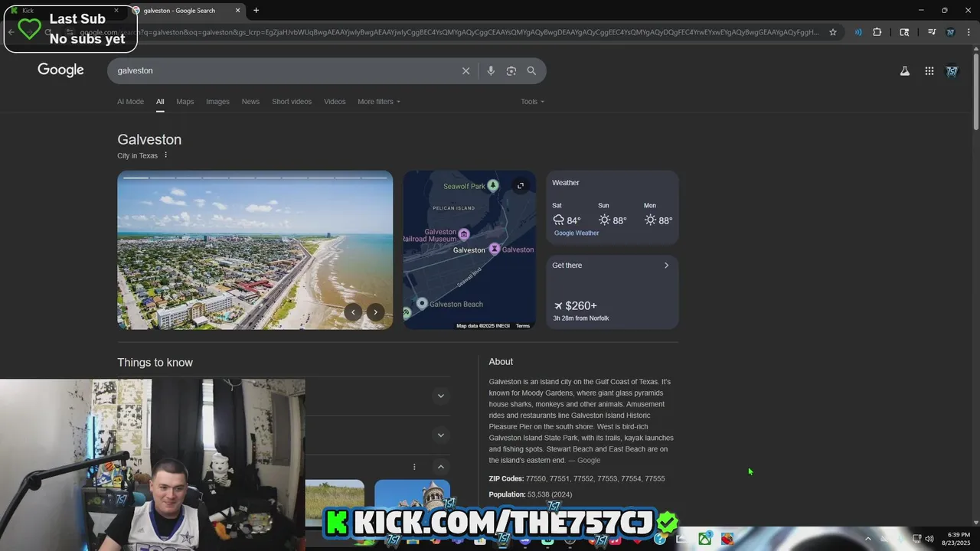Open Xbox app in the taskbar
This screenshot has width=980, height=551.
[704, 539]
